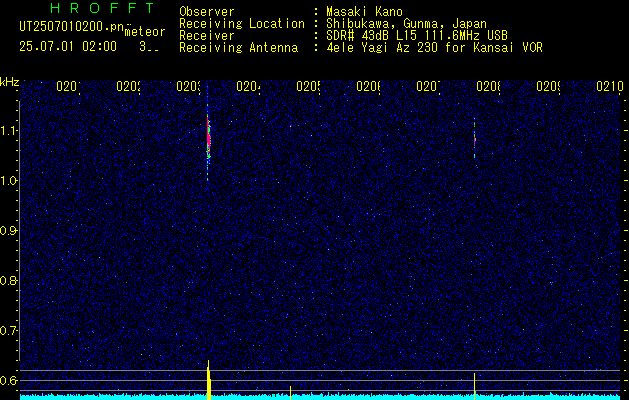629x400 pixels.
Task: Click the 0.9 kHz axis label
Action: 9,230
